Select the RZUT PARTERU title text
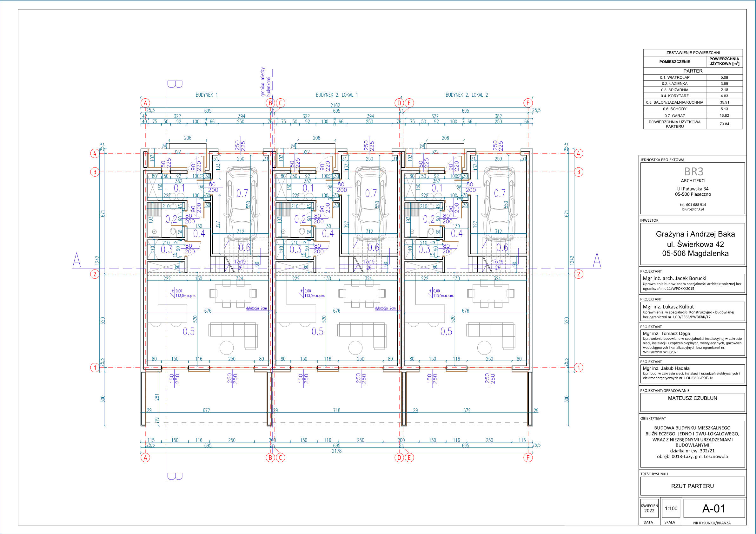The image size is (756, 534). [x=692, y=486]
